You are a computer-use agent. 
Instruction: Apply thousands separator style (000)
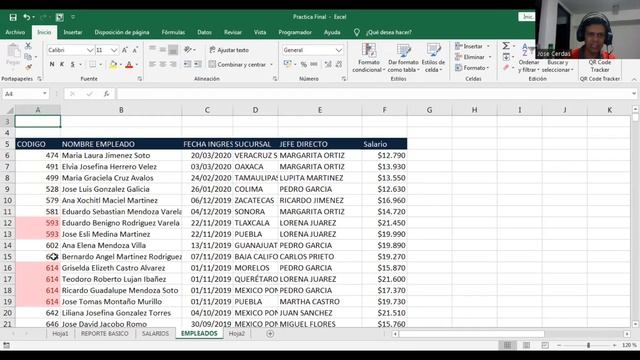pos(314,64)
